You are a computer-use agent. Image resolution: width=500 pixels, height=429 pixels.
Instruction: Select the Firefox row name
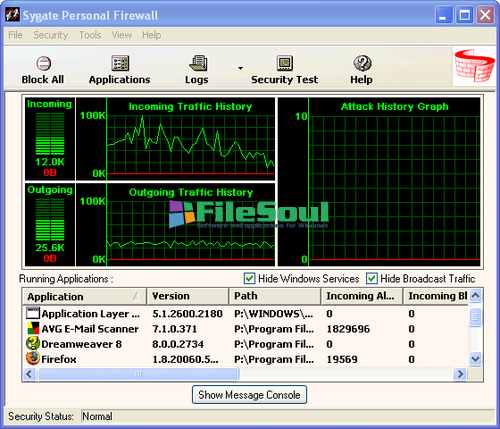click(59, 359)
